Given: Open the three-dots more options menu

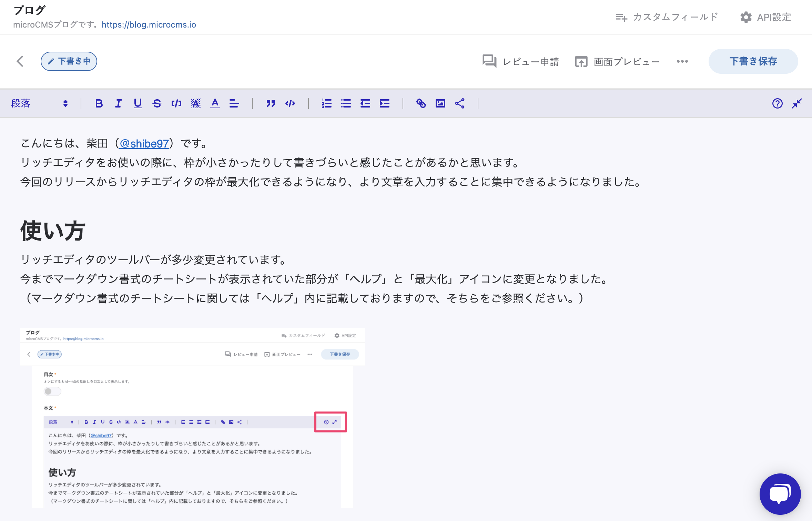Looking at the screenshot, I should pyautogui.click(x=682, y=61).
